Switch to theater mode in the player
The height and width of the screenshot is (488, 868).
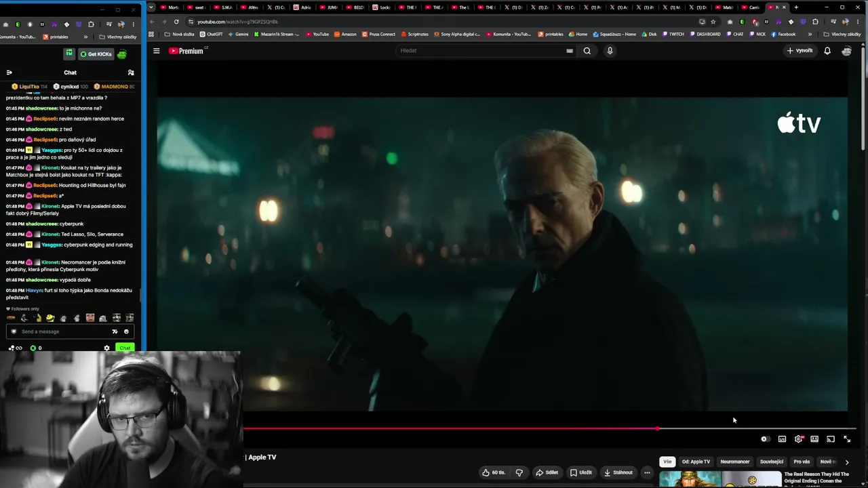814,439
